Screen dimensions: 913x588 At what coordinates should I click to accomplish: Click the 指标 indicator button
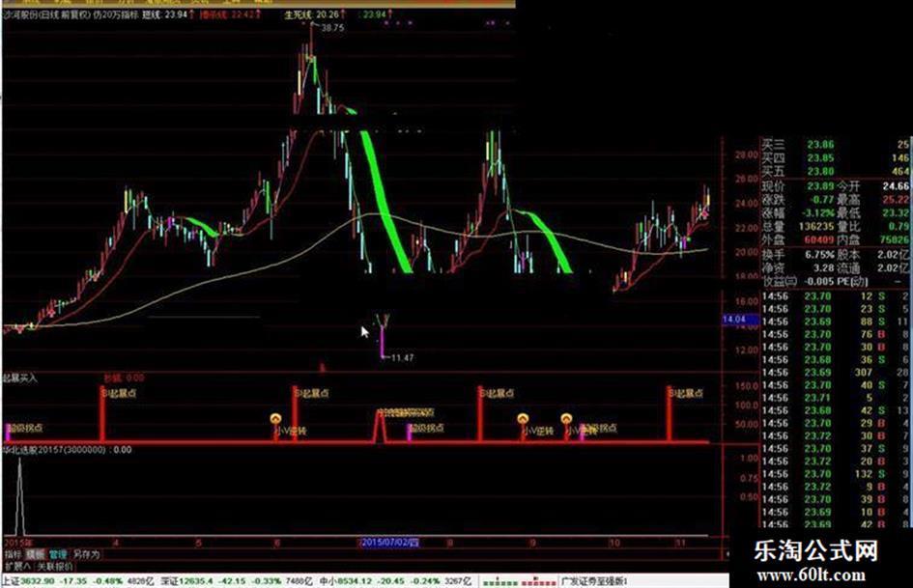pyautogui.click(x=13, y=555)
